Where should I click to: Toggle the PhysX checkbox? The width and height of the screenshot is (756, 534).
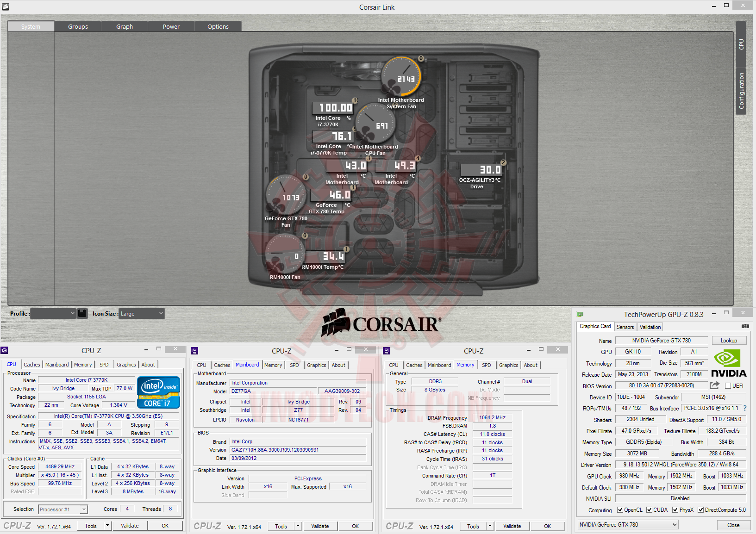[675, 510]
